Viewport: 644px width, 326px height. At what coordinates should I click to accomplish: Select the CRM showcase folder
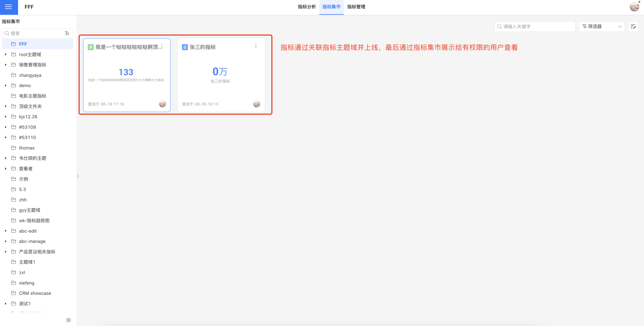[35, 293]
